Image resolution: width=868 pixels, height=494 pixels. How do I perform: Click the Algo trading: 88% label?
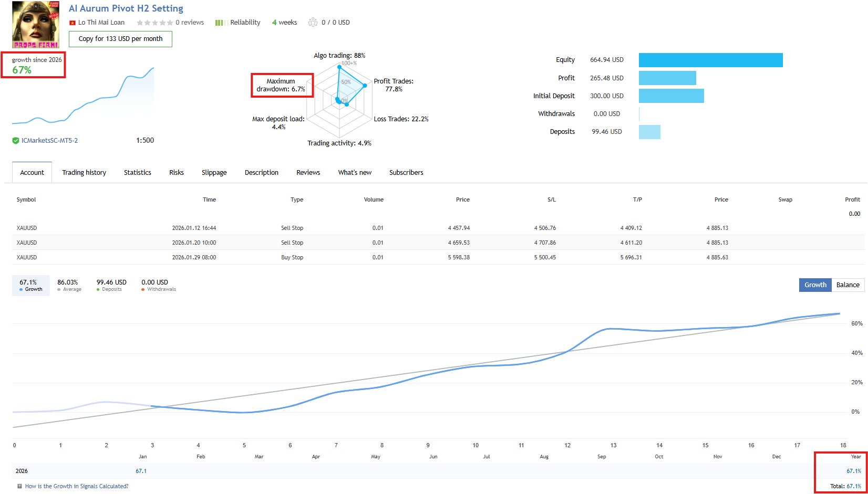(339, 56)
